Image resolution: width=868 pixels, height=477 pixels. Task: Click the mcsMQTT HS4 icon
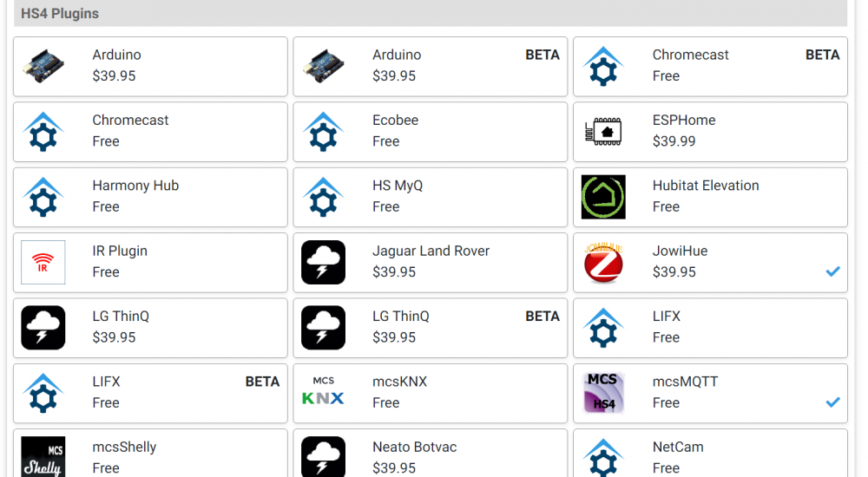[x=603, y=393]
